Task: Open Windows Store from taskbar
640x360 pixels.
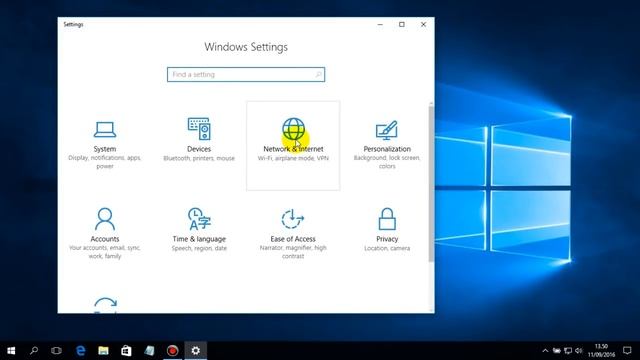Action: click(x=126, y=351)
